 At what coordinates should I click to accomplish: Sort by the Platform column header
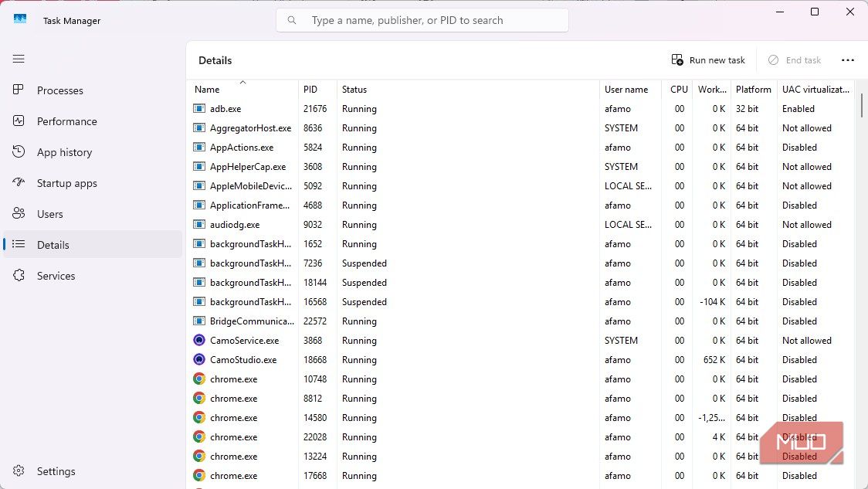click(754, 89)
